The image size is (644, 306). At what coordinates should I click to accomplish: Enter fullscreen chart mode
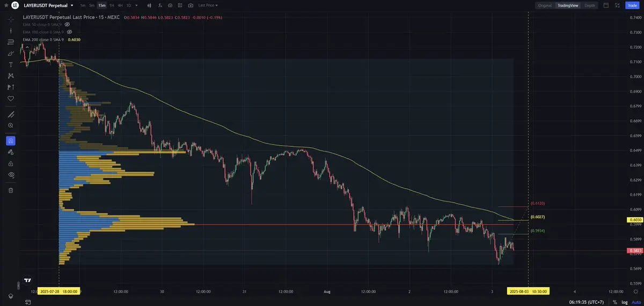pyautogui.click(x=617, y=5)
